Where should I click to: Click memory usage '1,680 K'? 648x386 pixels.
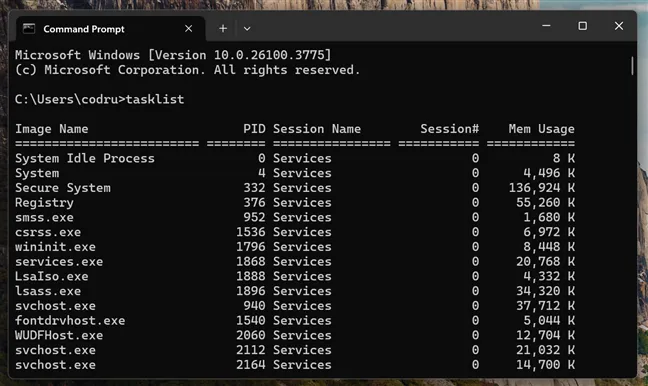pos(549,217)
